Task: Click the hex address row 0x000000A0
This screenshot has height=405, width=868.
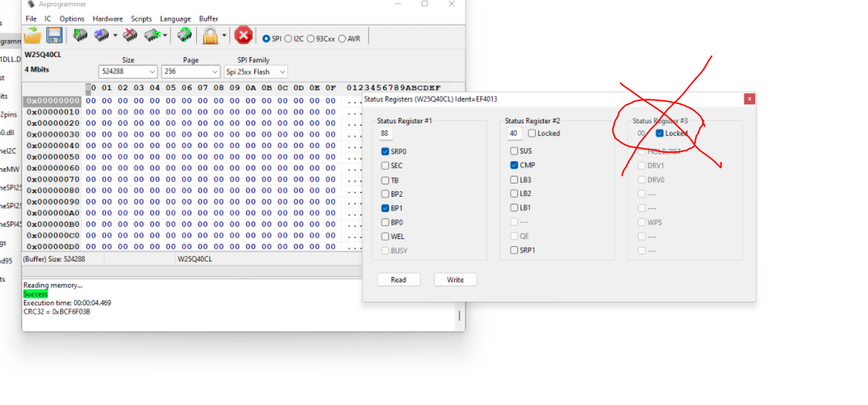Action: (53, 213)
